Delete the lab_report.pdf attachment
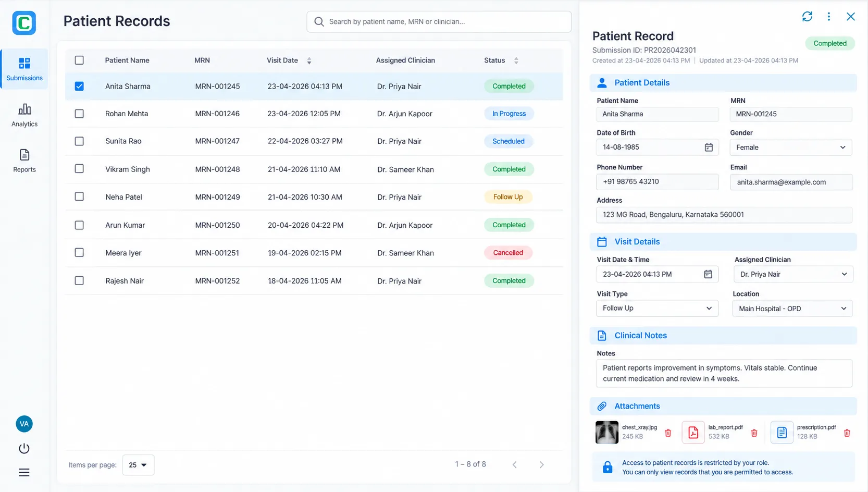This screenshot has width=868, height=492. coord(754,433)
